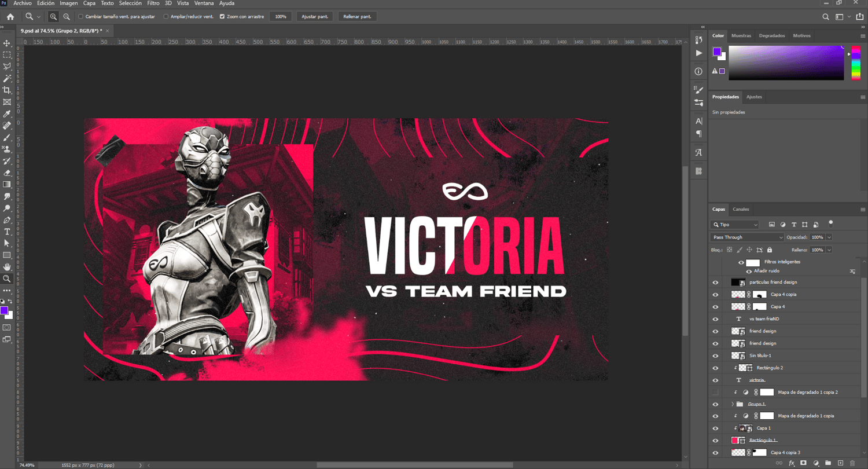Screen dimensions: 868x469
Task: Select the Frame tool
Action: (x=7, y=102)
